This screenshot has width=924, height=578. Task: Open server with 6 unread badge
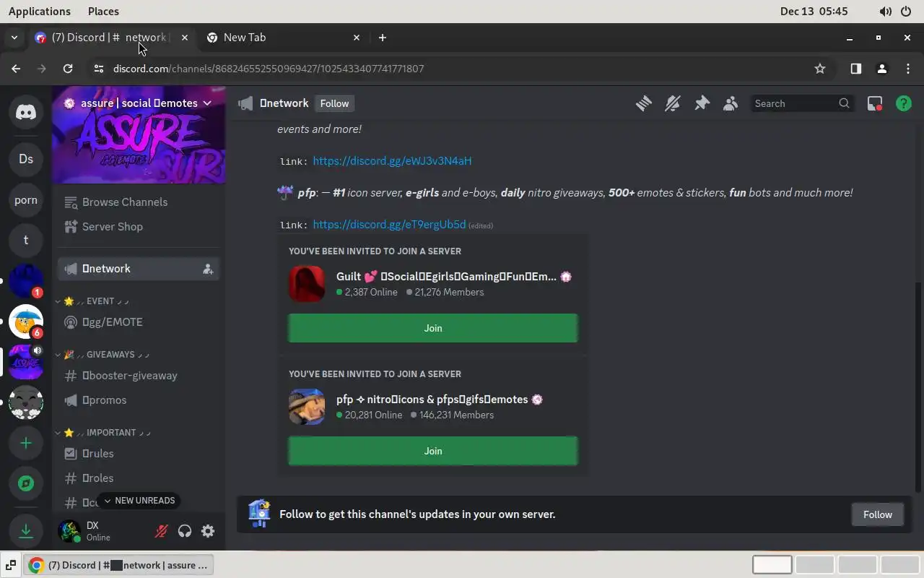[x=26, y=322]
